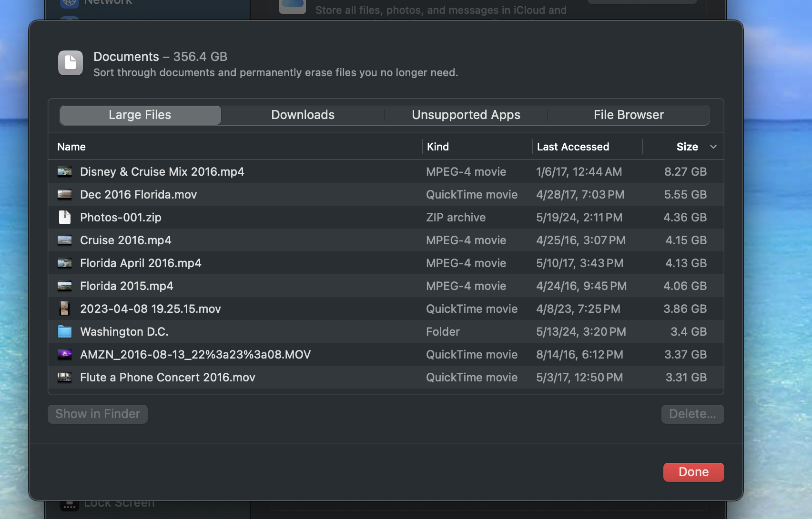812x519 pixels.
Task: Select the file name 'Florida 2015.mp4'
Action: coord(127,286)
